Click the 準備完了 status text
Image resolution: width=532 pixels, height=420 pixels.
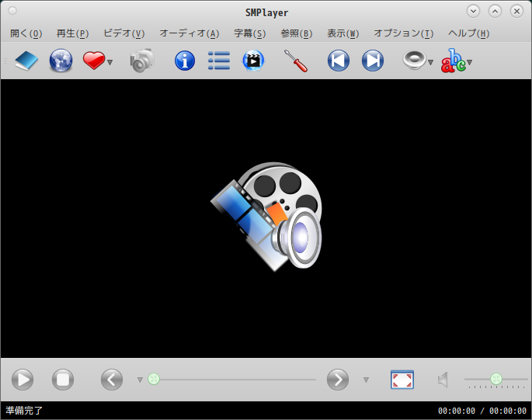[24, 411]
